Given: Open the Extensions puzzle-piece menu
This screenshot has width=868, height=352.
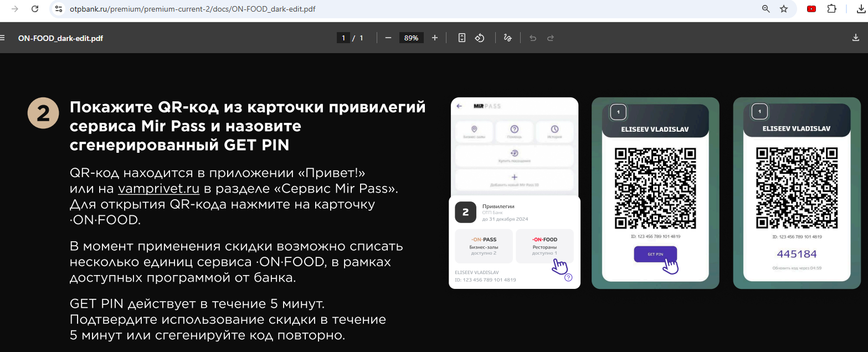Looking at the screenshot, I should pyautogui.click(x=831, y=9).
